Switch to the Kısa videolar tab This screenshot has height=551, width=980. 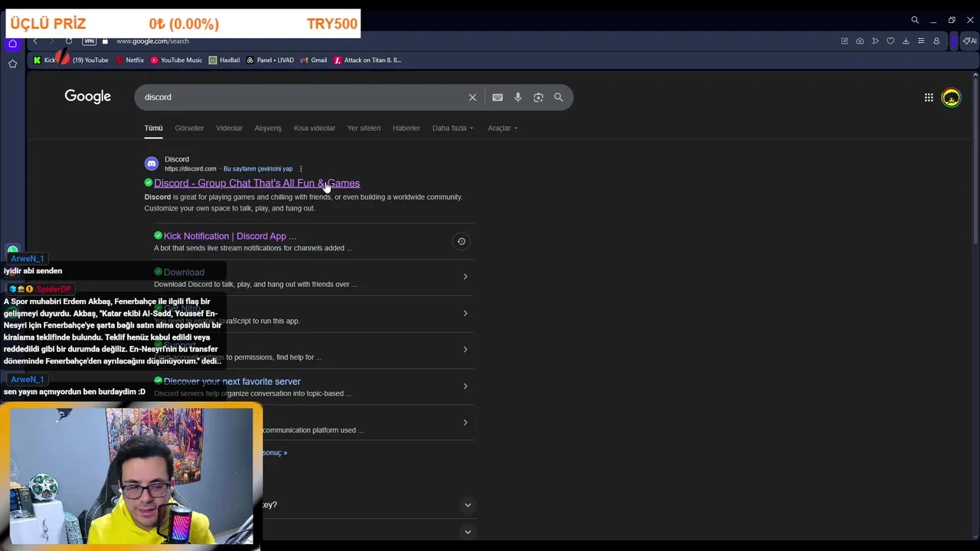pyautogui.click(x=315, y=128)
